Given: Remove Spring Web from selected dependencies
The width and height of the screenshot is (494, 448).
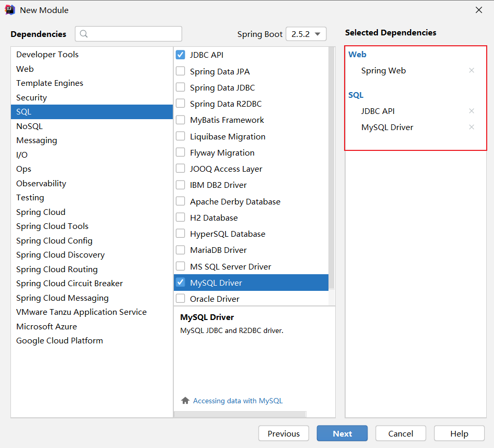Looking at the screenshot, I should pyautogui.click(x=471, y=70).
